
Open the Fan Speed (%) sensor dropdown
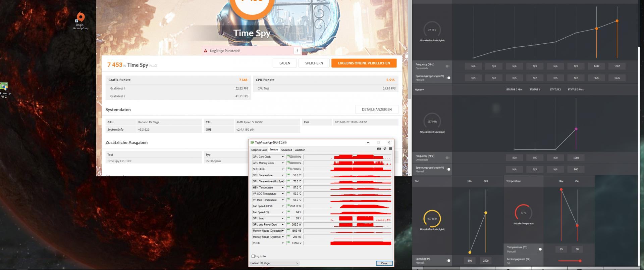(282, 212)
